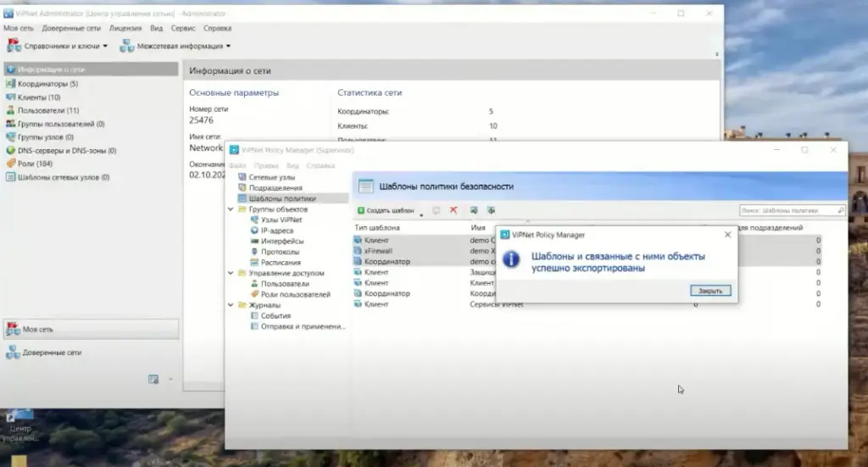Collapse the Управление доступом tree node
This screenshot has height=467, width=868.
[x=231, y=274]
